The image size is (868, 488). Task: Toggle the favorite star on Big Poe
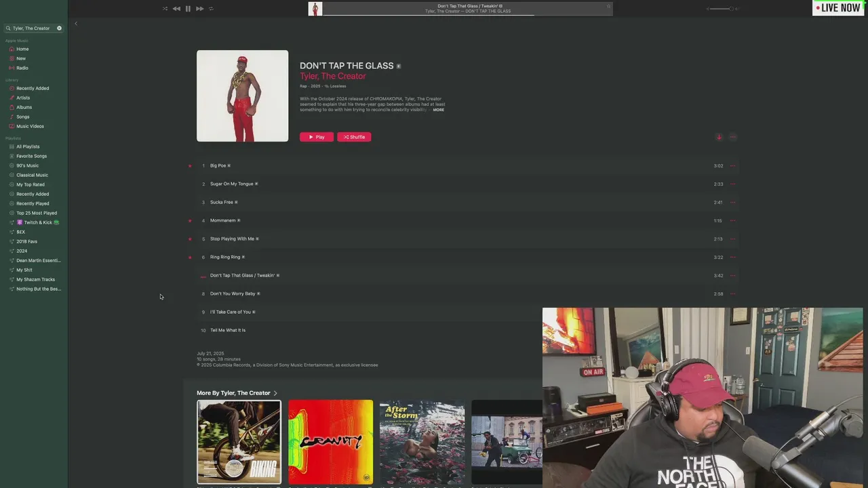pos(190,166)
